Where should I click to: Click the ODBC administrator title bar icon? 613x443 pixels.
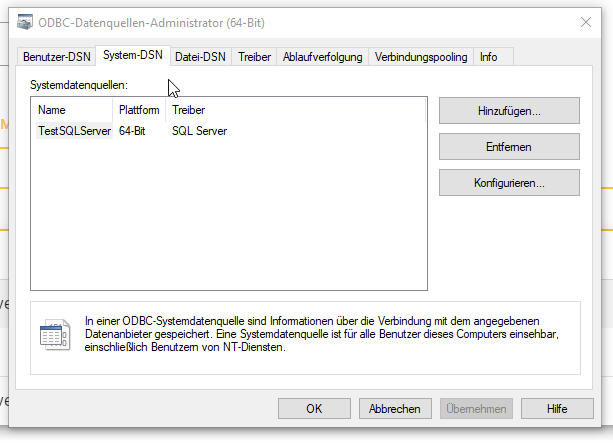point(22,22)
